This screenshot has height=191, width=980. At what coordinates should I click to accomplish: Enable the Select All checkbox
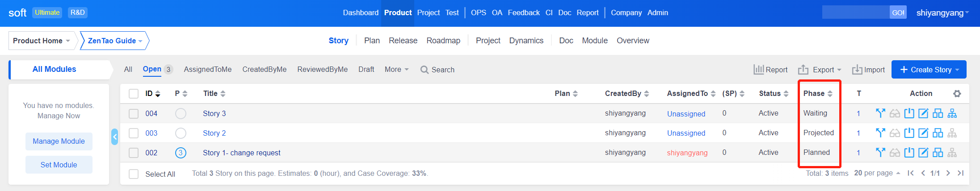pos(134,174)
